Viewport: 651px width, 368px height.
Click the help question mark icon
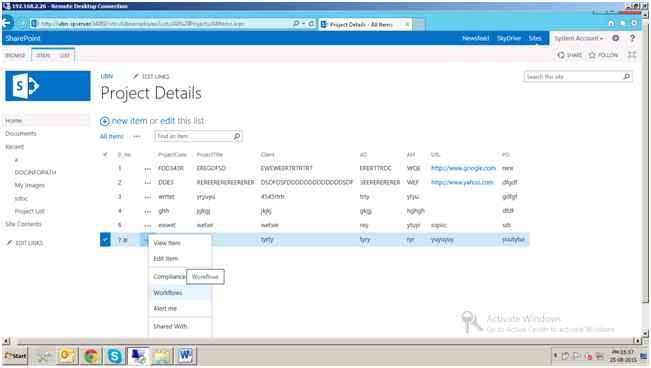tap(632, 38)
